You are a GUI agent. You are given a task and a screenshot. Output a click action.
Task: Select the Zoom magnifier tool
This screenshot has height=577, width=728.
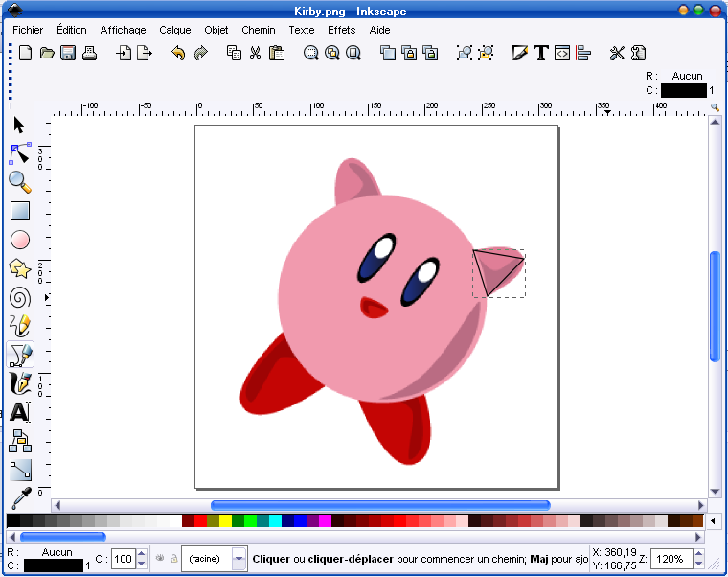coord(20,182)
